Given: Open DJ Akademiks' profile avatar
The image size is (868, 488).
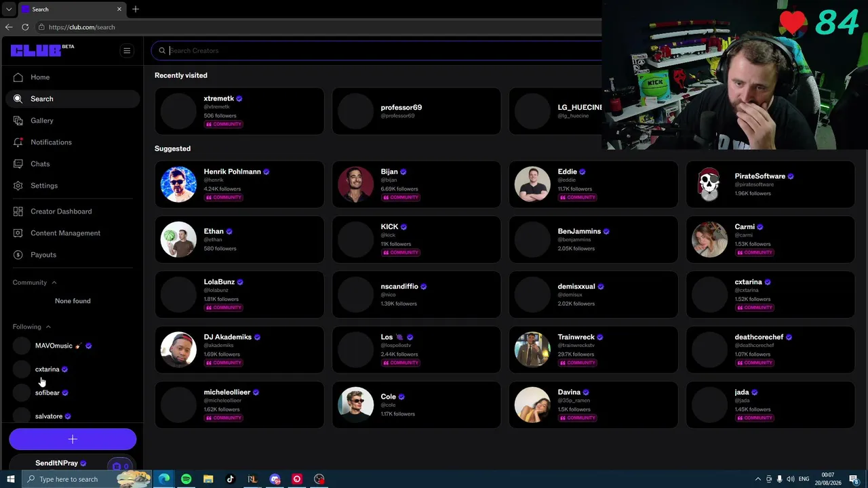Looking at the screenshot, I should click(x=178, y=350).
